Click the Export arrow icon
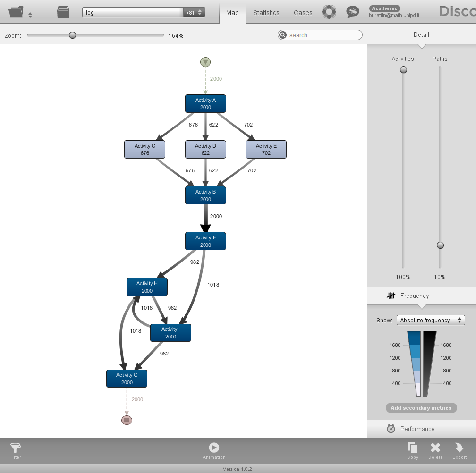Image resolution: width=476 pixels, height=473 pixels. [x=459, y=448]
